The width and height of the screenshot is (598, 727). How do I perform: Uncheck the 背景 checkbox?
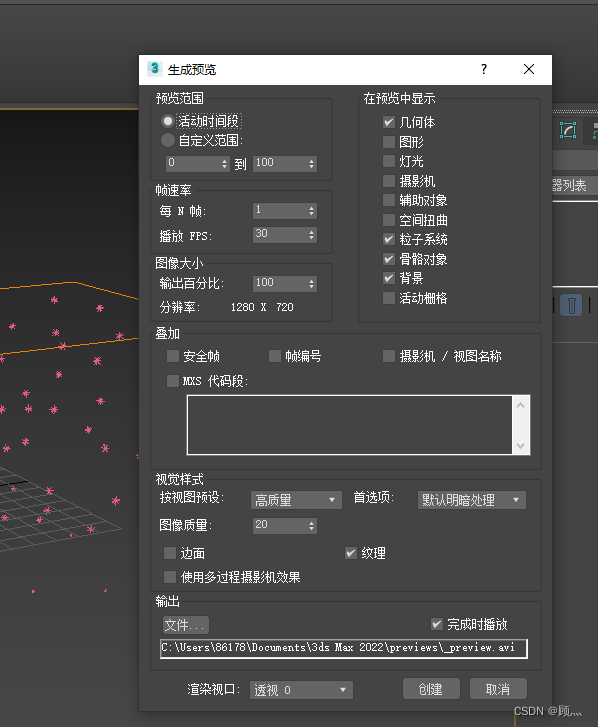pos(388,278)
